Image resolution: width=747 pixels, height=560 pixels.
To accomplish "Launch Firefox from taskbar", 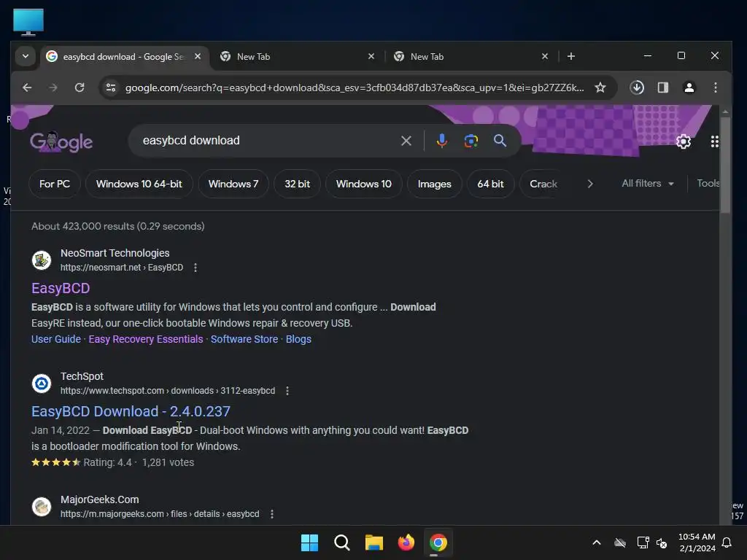I will click(x=406, y=542).
